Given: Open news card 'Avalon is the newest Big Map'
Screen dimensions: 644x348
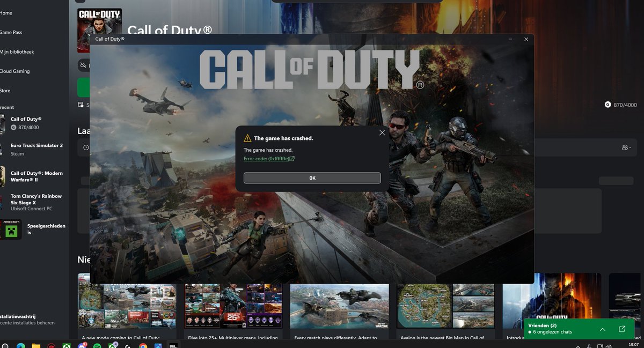Looking at the screenshot, I should pos(445,306).
